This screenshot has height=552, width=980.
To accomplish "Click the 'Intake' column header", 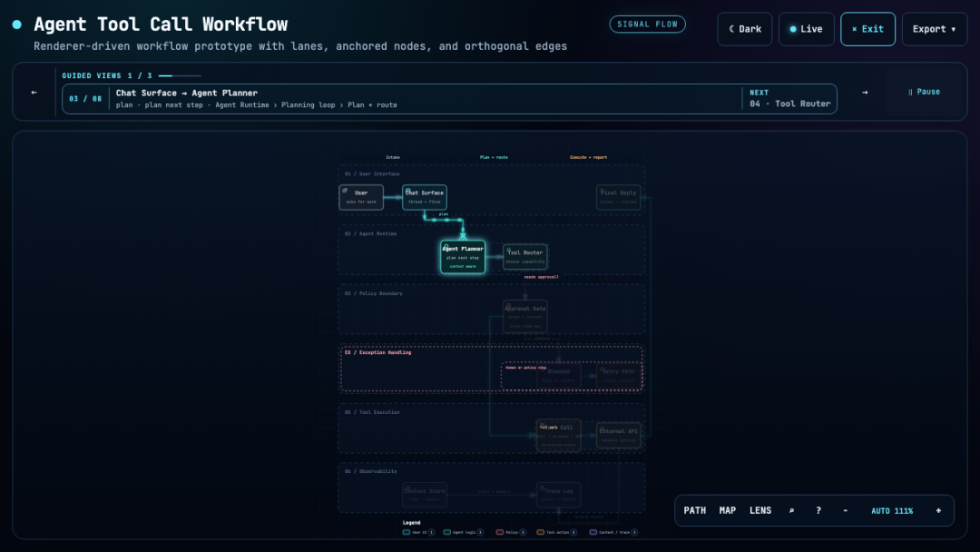I will pyautogui.click(x=393, y=158).
